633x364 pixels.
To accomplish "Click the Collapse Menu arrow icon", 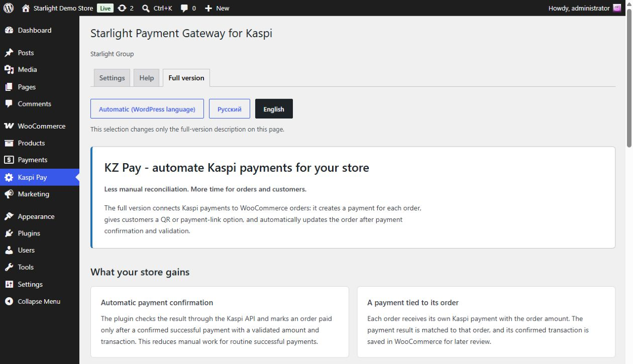I will [9, 301].
